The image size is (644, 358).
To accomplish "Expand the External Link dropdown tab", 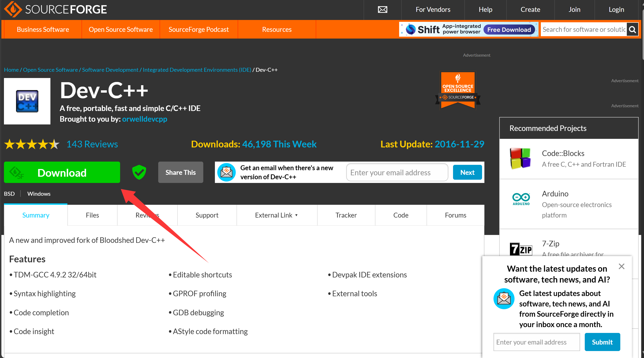I will (276, 215).
